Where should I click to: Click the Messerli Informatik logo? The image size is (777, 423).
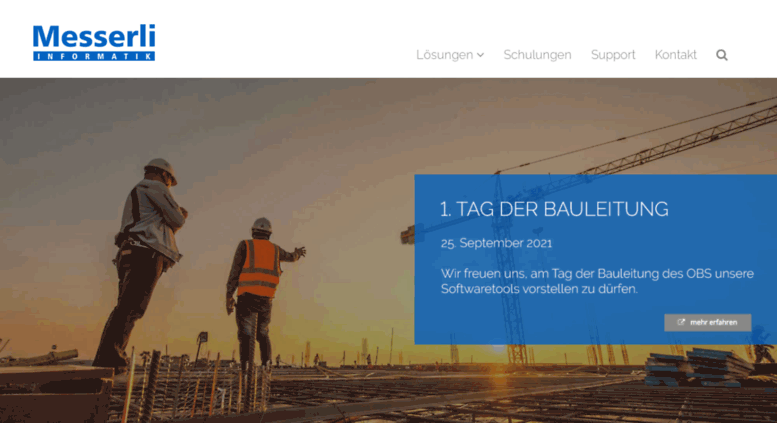[94, 43]
